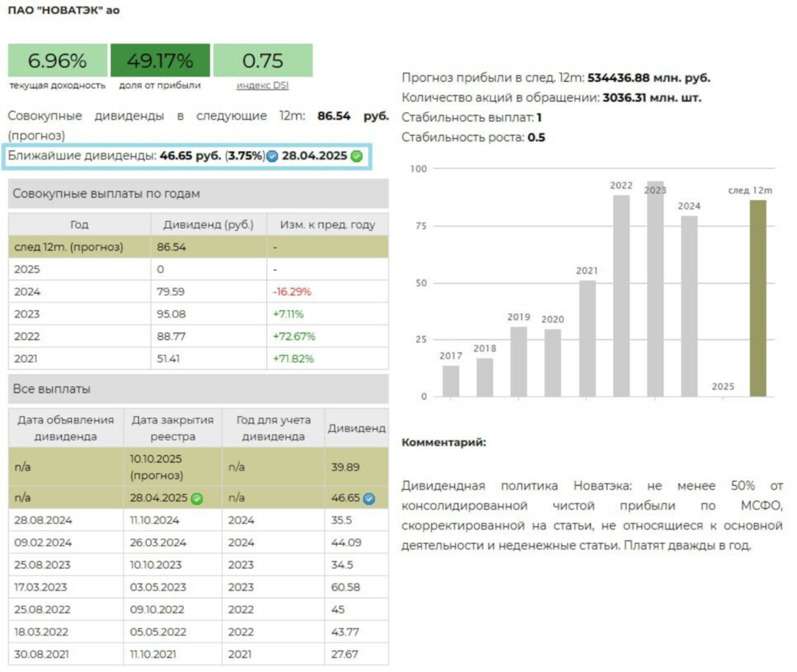Click the 6.96% current yield tile
The image size is (797, 672).
click(x=58, y=60)
